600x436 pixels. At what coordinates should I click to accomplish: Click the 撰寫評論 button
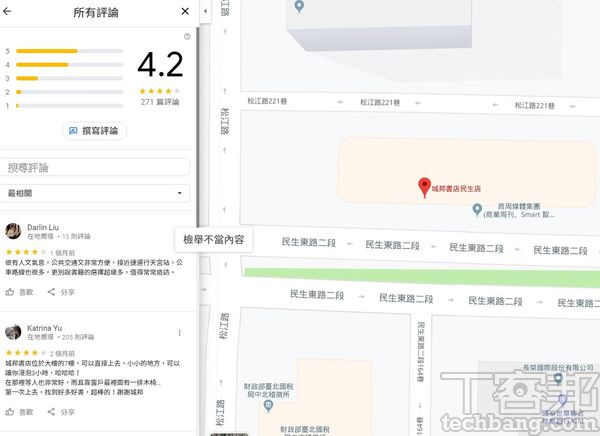[x=95, y=131]
